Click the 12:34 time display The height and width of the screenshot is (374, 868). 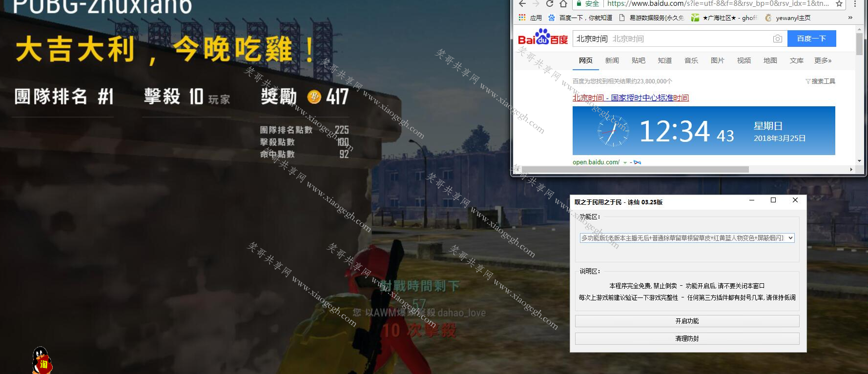(x=674, y=131)
